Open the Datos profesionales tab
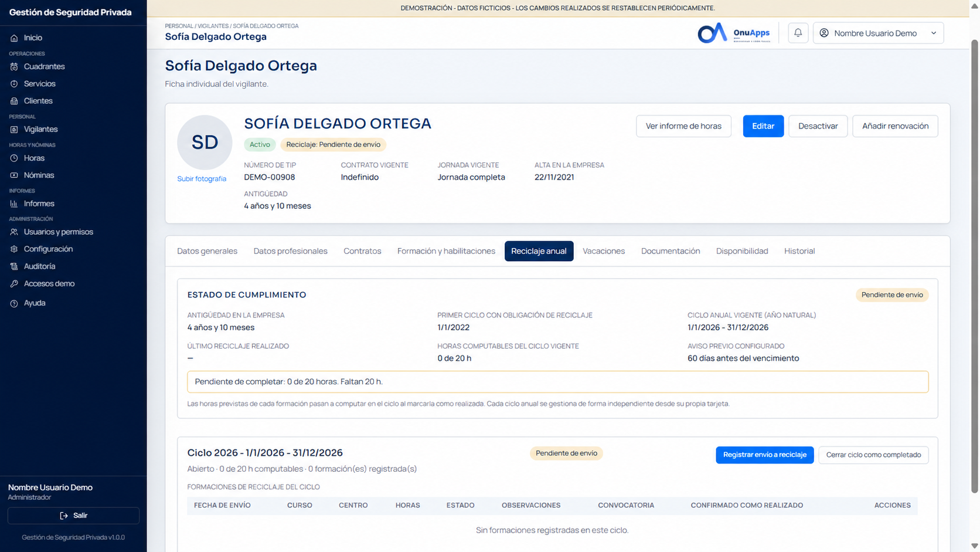Screen dimensions: 980x552 (x=290, y=251)
